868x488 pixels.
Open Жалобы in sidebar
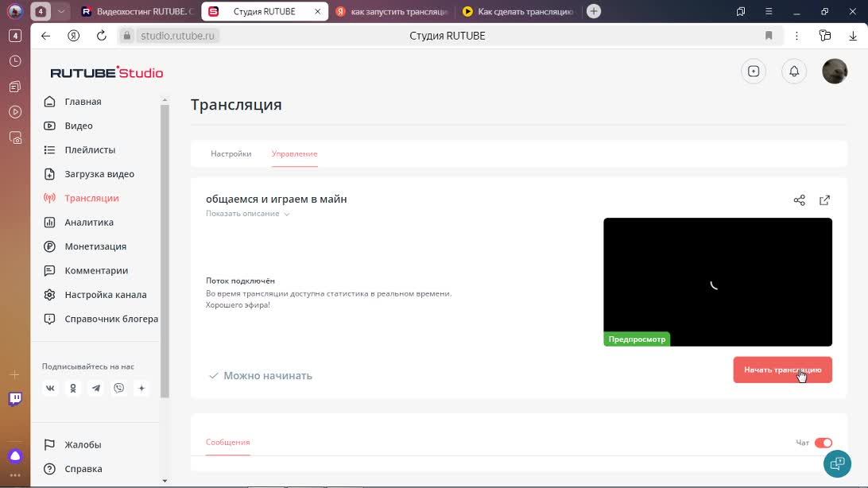pos(83,444)
